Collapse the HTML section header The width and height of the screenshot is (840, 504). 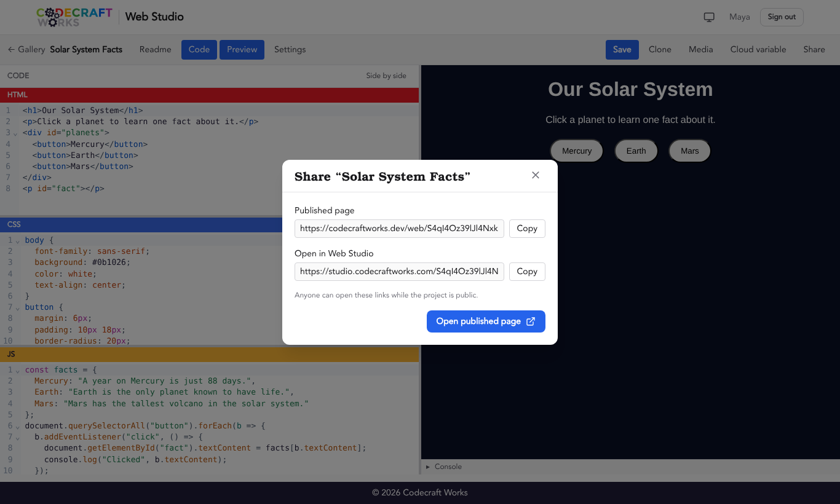tap(209, 95)
